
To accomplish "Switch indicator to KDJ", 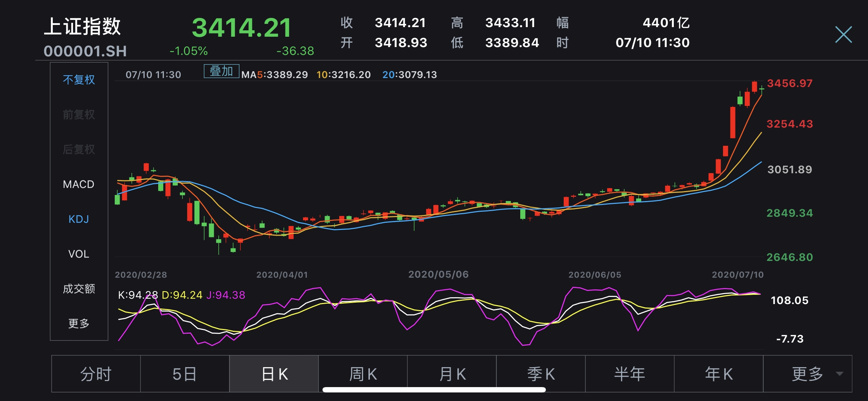I will coord(79,219).
